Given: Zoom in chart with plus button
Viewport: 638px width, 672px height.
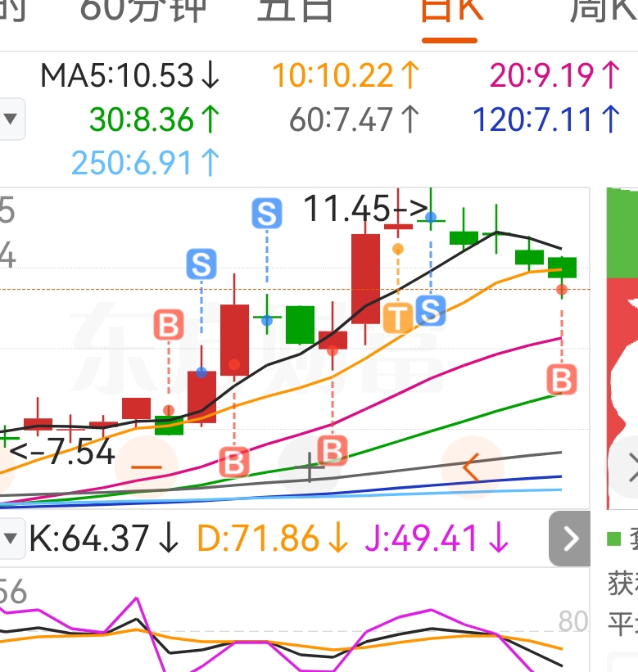Looking at the screenshot, I should point(310,467).
